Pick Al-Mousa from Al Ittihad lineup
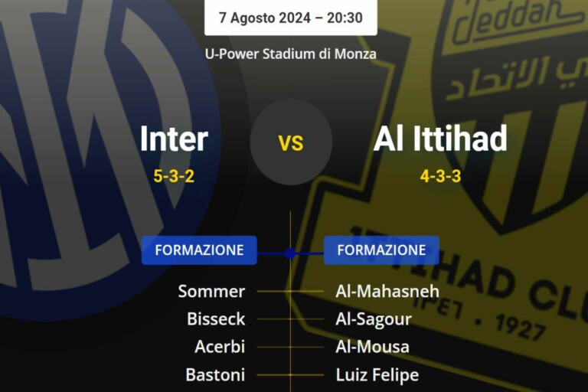Image resolution: width=588 pixels, height=392 pixels. (x=372, y=346)
